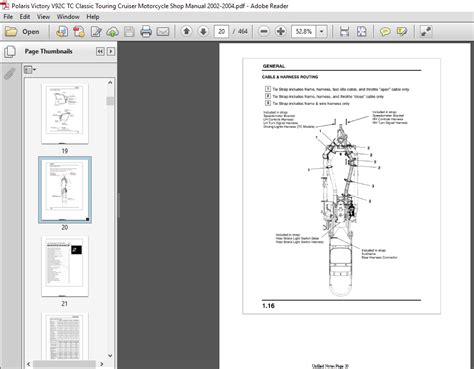Select the page 21 thumbnail
474x369 pixels.
pyautogui.click(x=65, y=266)
